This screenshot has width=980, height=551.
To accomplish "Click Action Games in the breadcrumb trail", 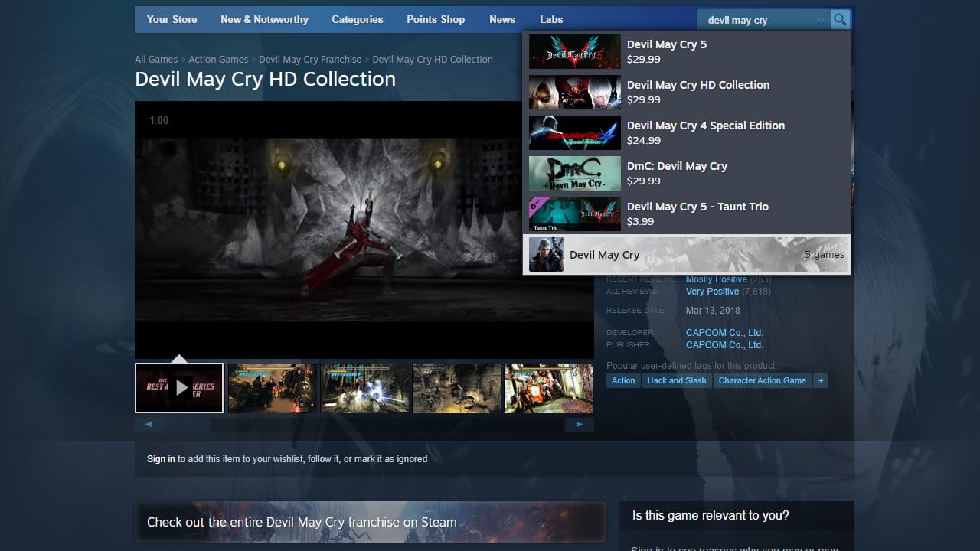I will coord(218,59).
